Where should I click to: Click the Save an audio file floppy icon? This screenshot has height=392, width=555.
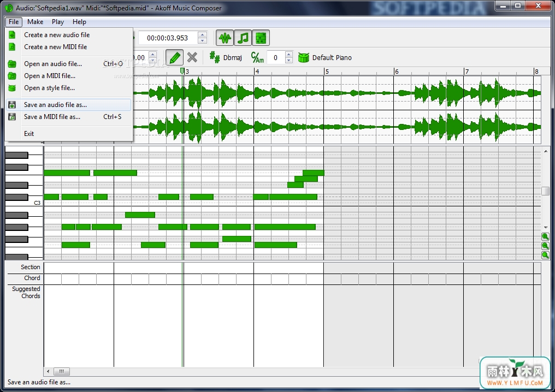pos(12,105)
